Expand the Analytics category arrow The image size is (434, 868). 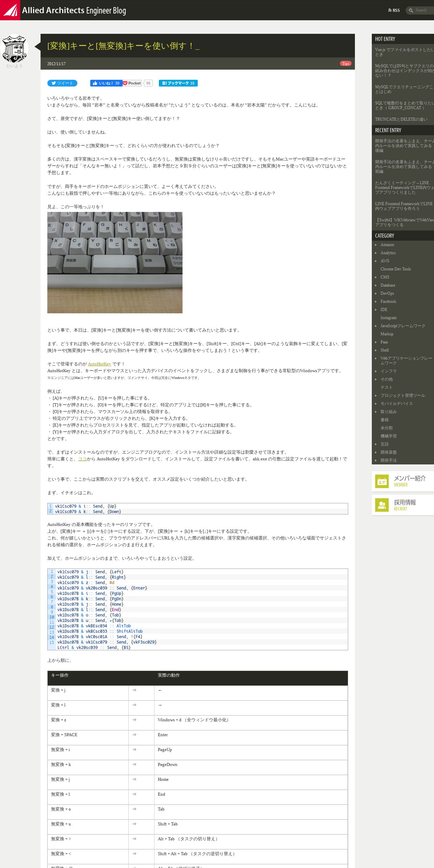[x=376, y=253]
